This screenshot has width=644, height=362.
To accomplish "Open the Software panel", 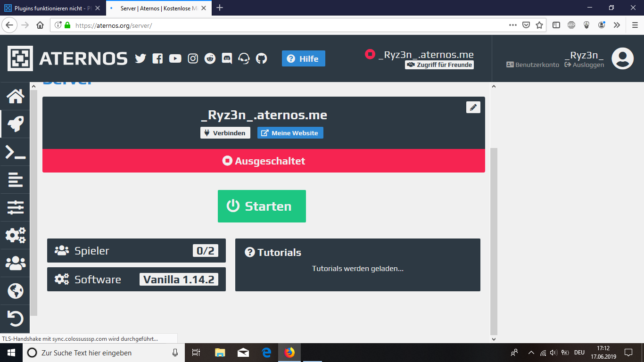I will coord(136,279).
